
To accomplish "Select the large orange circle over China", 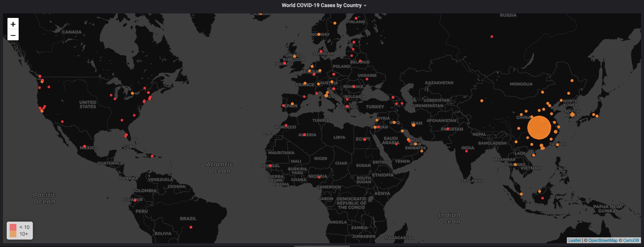I will click(539, 128).
